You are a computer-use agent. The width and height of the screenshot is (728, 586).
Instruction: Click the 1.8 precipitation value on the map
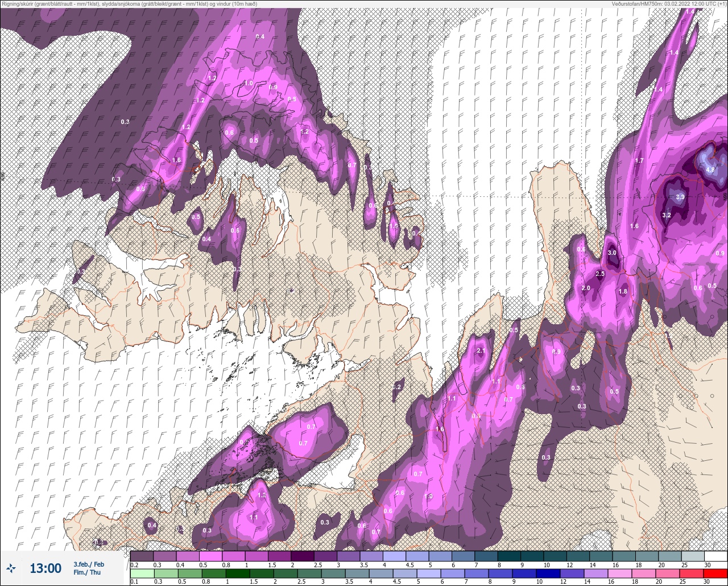(623, 291)
